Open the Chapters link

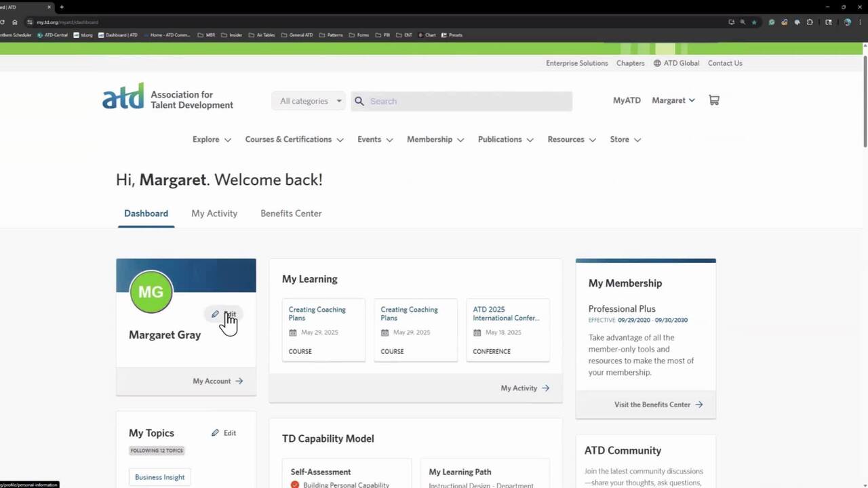coord(631,63)
